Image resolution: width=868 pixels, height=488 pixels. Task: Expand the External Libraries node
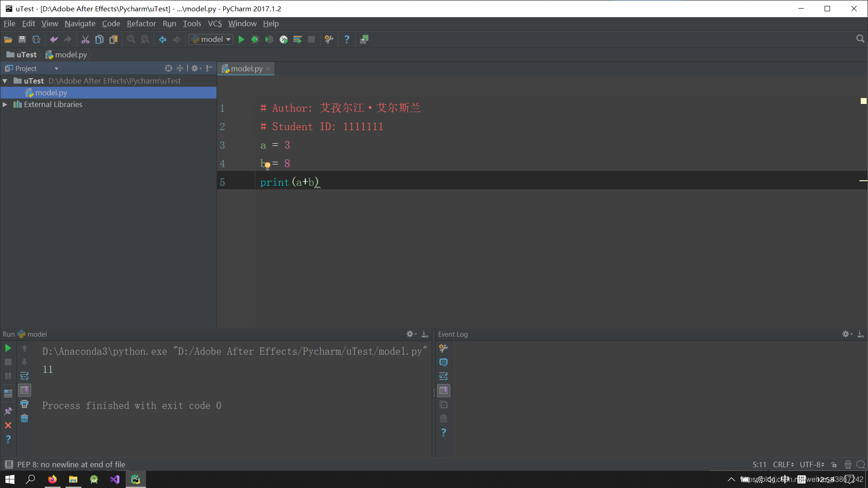[x=5, y=104]
